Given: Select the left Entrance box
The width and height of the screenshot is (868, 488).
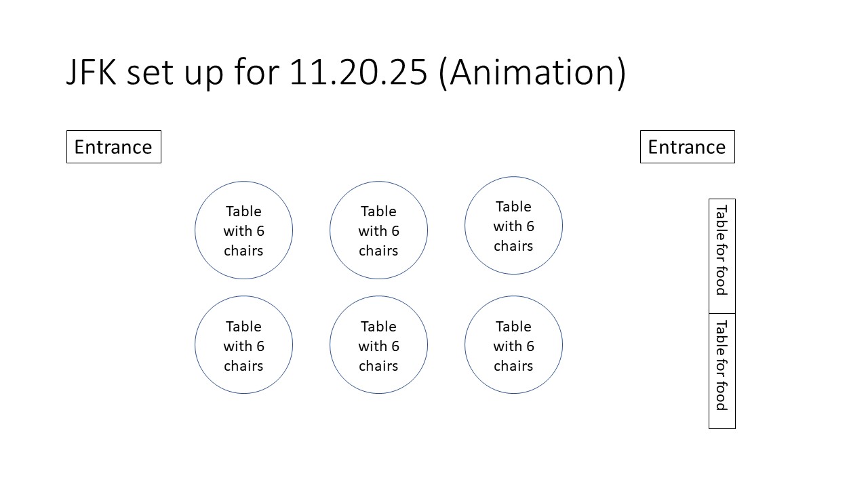Looking at the screenshot, I should pos(113,147).
